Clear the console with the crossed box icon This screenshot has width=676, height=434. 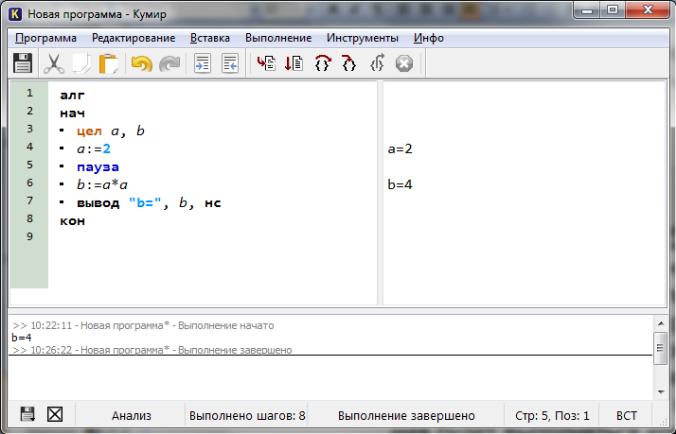tap(55, 415)
